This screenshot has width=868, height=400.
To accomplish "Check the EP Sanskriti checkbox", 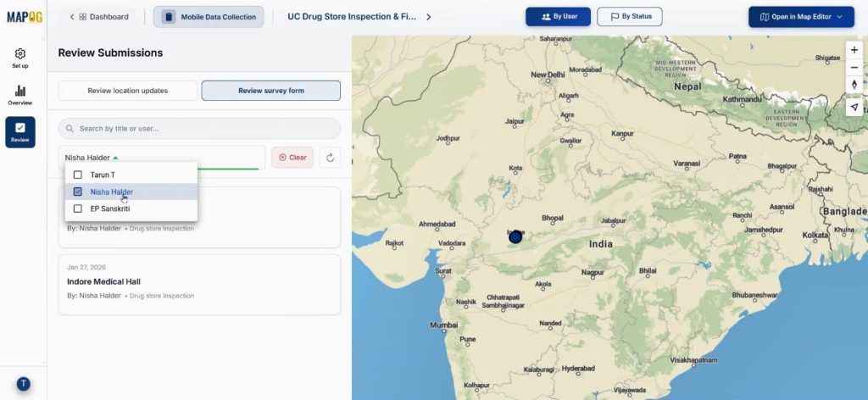I will click(x=77, y=208).
